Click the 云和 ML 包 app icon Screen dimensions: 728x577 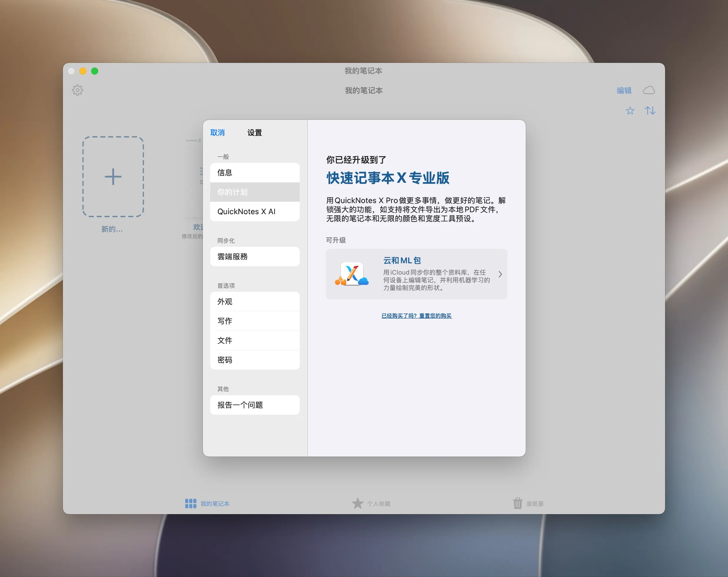352,274
